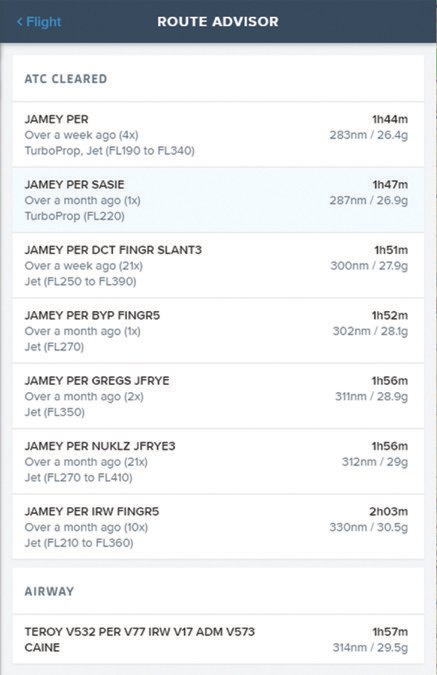437x675 pixels.
Task: Tap the back chevron icon beside Flight
Action: pyautogui.click(x=20, y=22)
